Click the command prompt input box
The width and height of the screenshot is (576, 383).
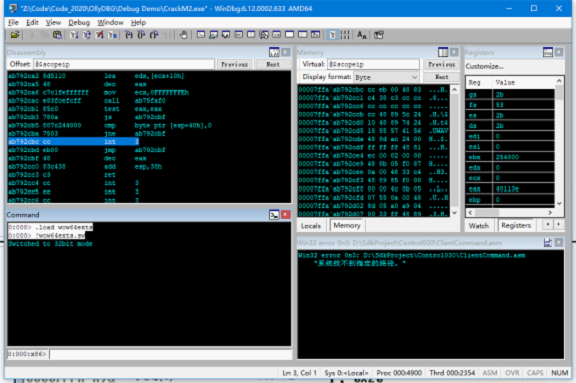point(170,354)
